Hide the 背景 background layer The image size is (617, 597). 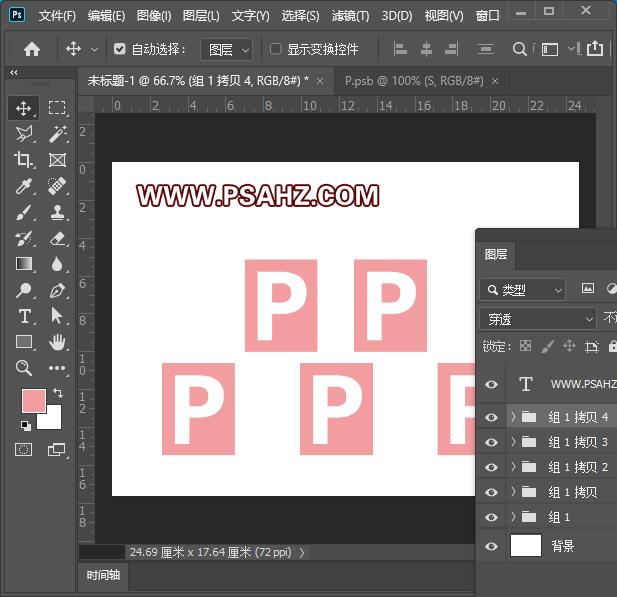pos(491,546)
